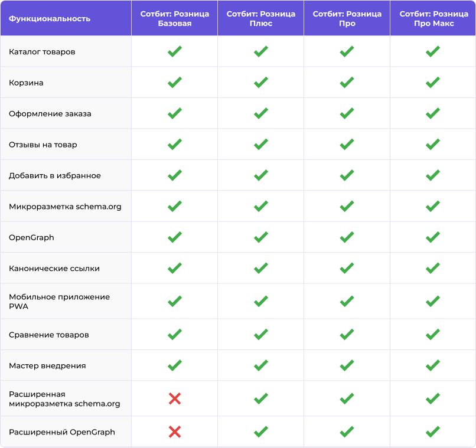
Task: Click Корзина checkmark under Розница Плюс
Action: [x=260, y=83]
